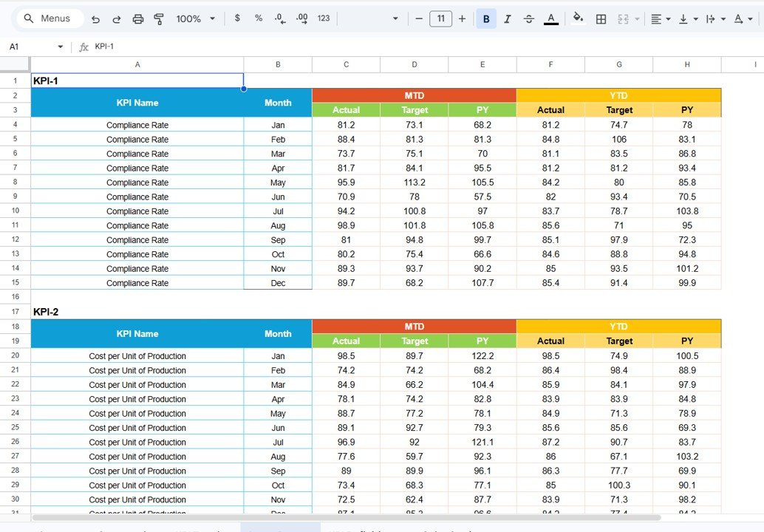This screenshot has width=764, height=532.
Task: Toggle bold formatting off
Action: point(486,19)
